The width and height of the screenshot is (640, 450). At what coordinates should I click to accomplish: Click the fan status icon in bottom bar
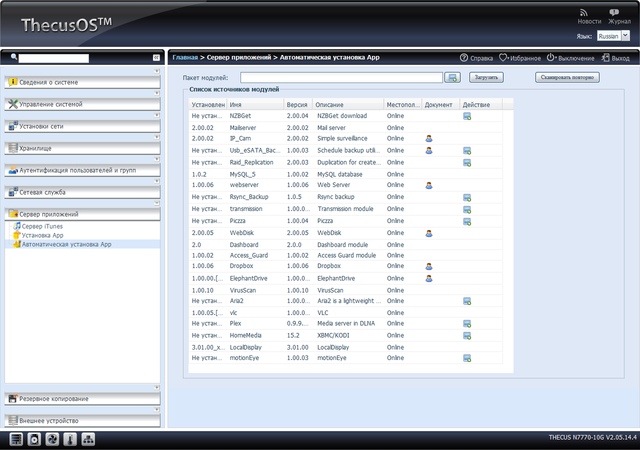coord(52,439)
